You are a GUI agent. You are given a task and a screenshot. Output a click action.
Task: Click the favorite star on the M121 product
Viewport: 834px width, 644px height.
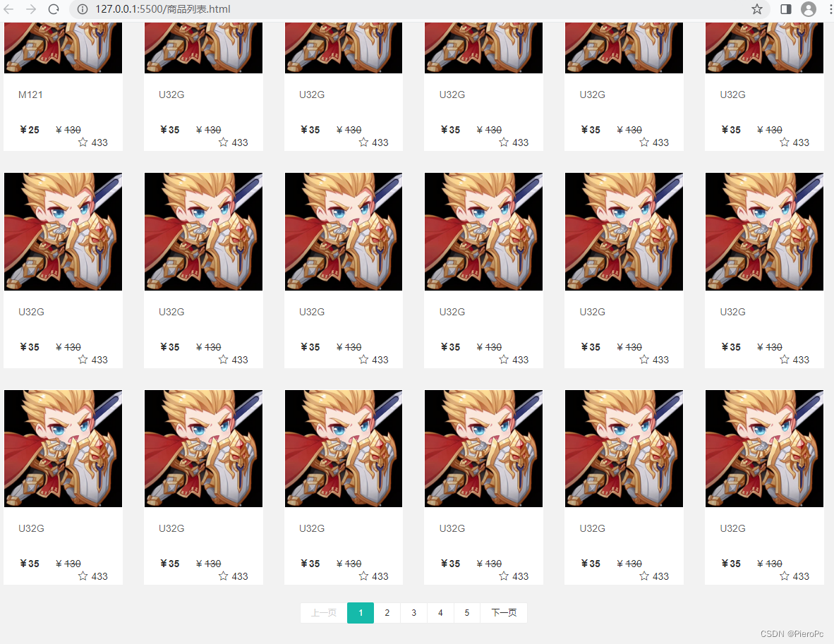(x=83, y=142)
